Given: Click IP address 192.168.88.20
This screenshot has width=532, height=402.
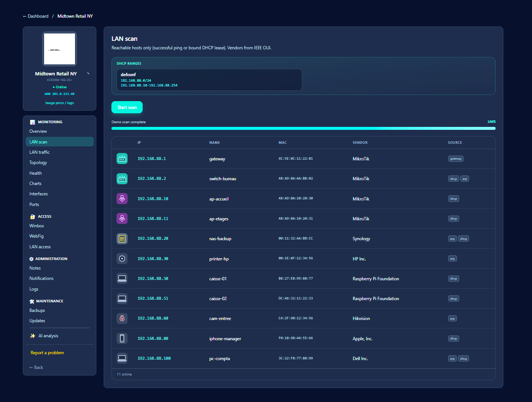Looking at the screenshot, I should pyautogui.click(x=153, y=239).
